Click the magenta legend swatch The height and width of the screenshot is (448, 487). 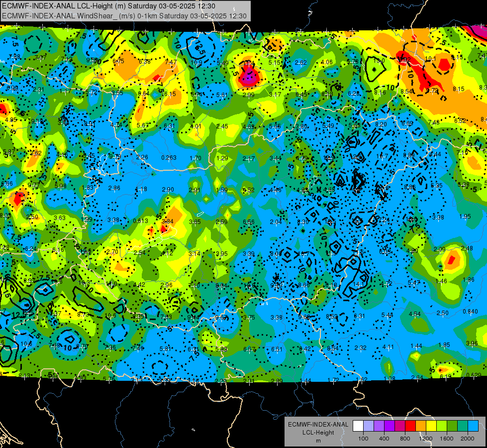tap(400, 426)
